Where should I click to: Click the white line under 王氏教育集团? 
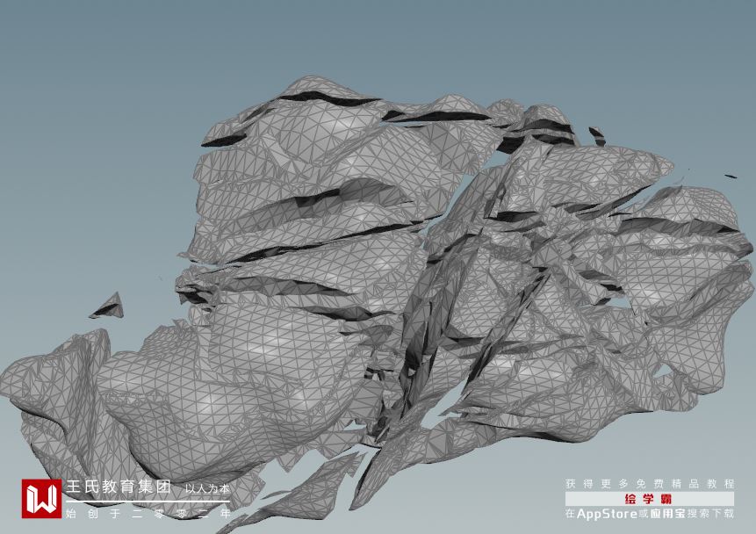[148, 502]
